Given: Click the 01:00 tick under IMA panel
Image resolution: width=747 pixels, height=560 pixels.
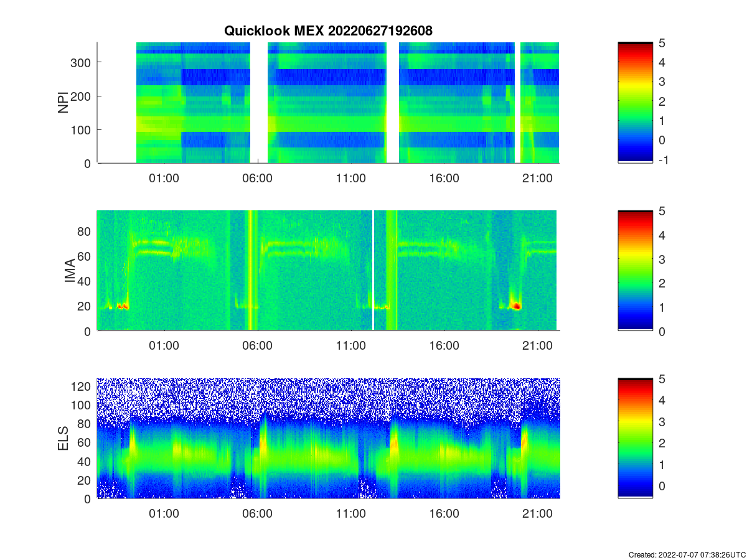Looking at the screenshot, I should (164, 345).
